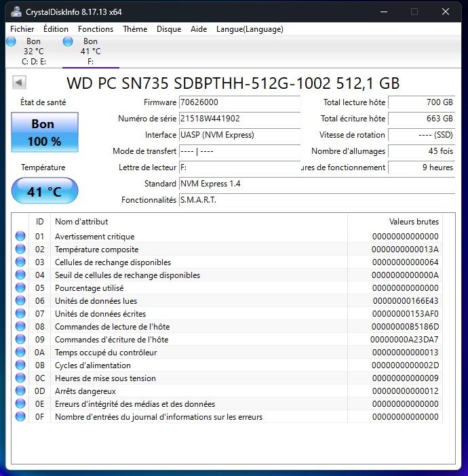The image size is (468, 476).
Task: Select the Arrêts dangereux attribute name
Action: [85, 391]
